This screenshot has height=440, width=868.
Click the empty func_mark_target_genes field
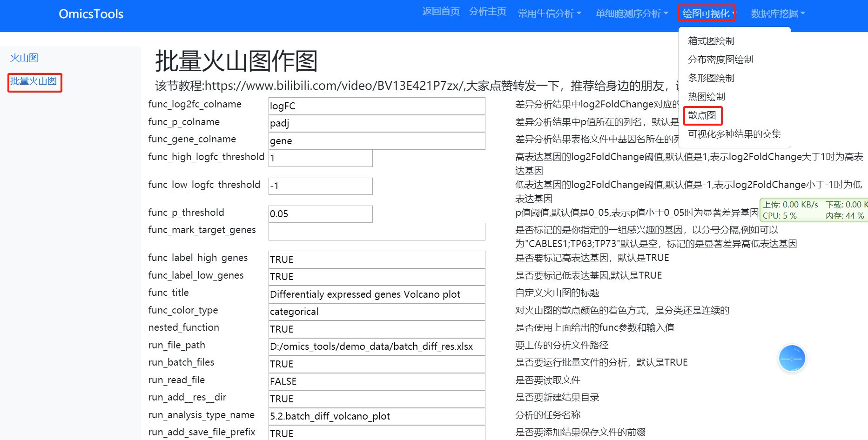click(x=377, y=232)
